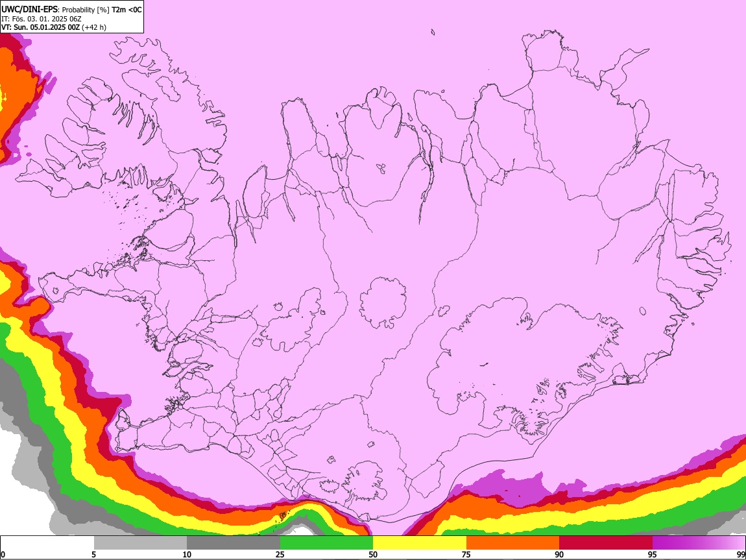Click the white 0-5 legend color segment
Viewport: 746px width, 560px height.
click(x=47, y=543)
